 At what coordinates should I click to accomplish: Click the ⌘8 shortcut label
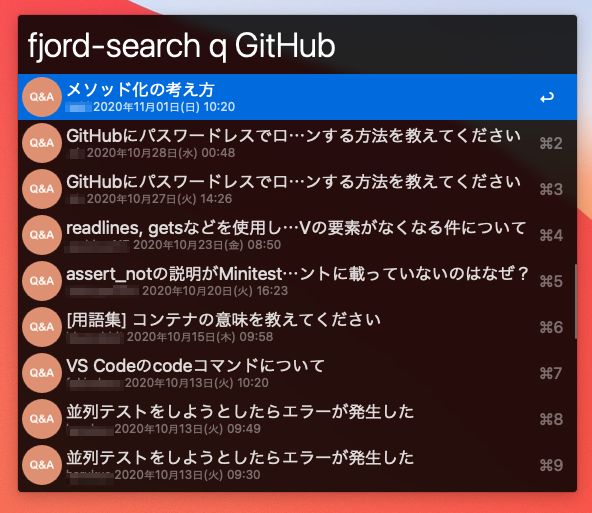coord(551,420)
